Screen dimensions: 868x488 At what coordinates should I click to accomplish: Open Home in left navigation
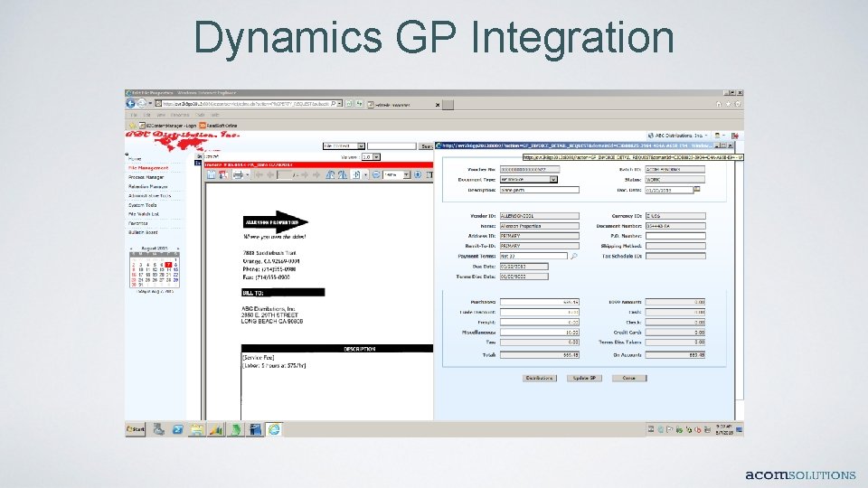135,159
